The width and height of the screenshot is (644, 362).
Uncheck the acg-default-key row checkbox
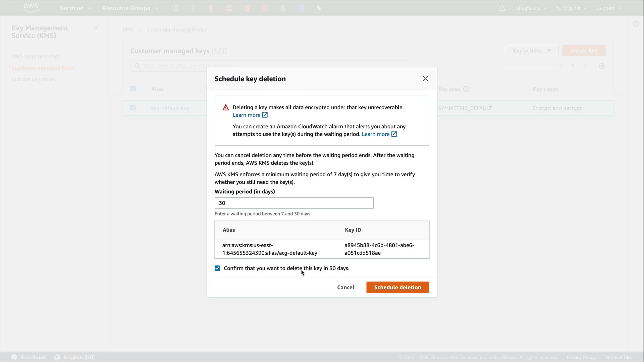coord(133,108)
